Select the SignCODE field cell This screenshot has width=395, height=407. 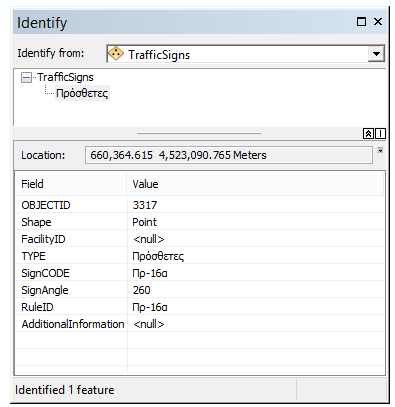click(x=72, y=273)
